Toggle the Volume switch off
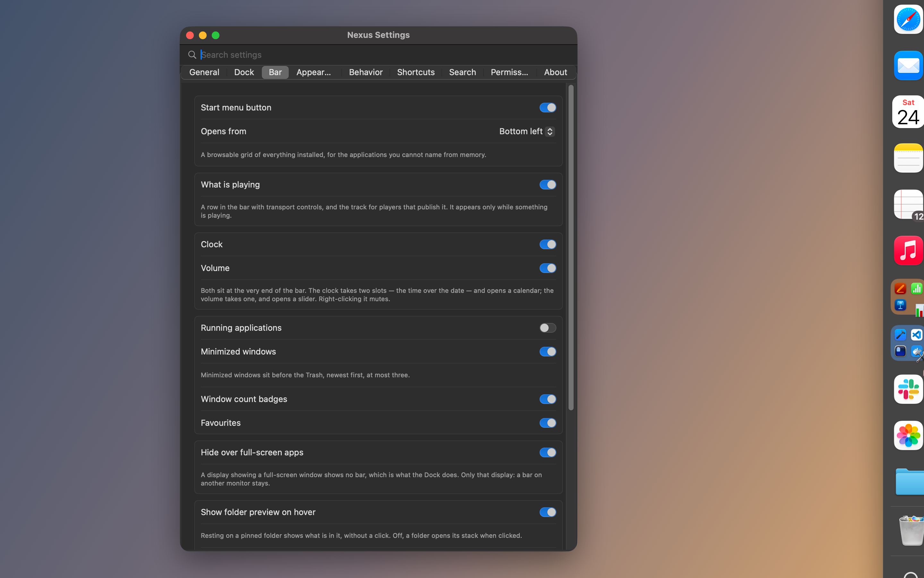Image resolution: width=924 pixels, height=578 pixels. tap(548, 268)
